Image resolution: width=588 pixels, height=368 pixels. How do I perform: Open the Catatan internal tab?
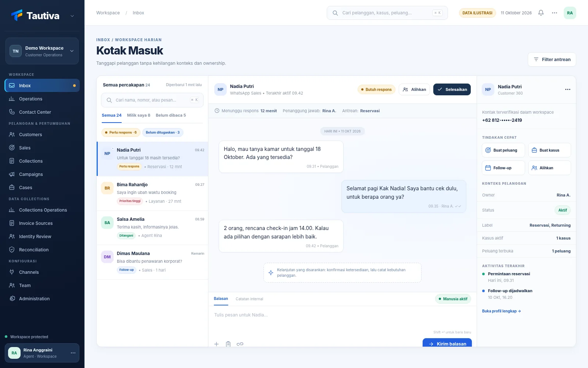point(250,299)
